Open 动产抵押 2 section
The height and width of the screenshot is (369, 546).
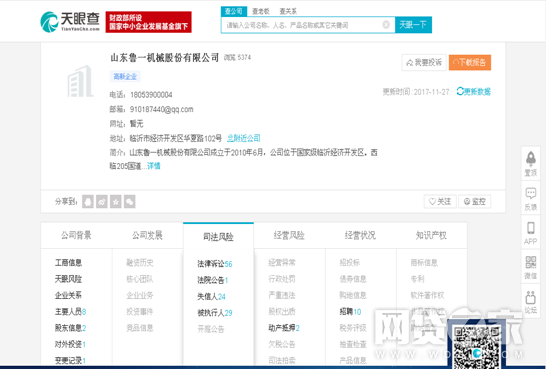(284, 328)
